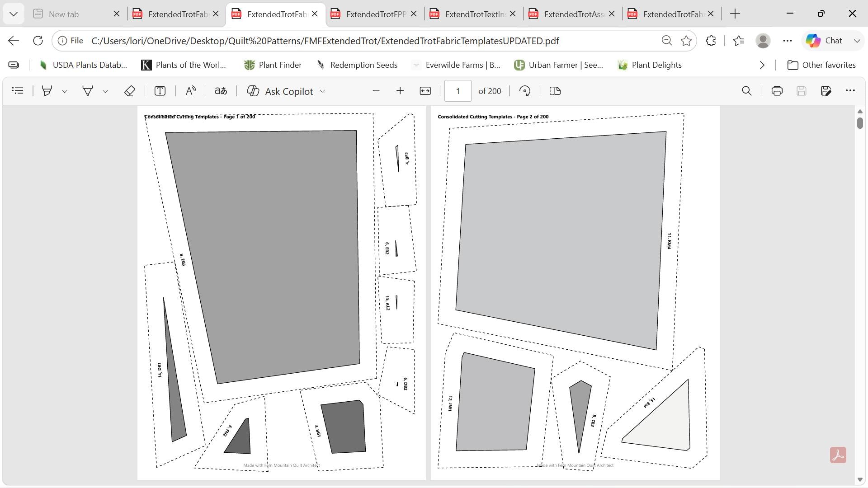
Task: Open PDF toolbar more options
Action: tap(850, 91)
